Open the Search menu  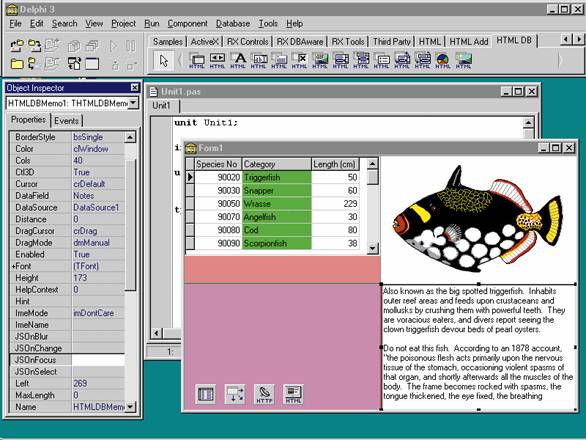coord(64,24)
